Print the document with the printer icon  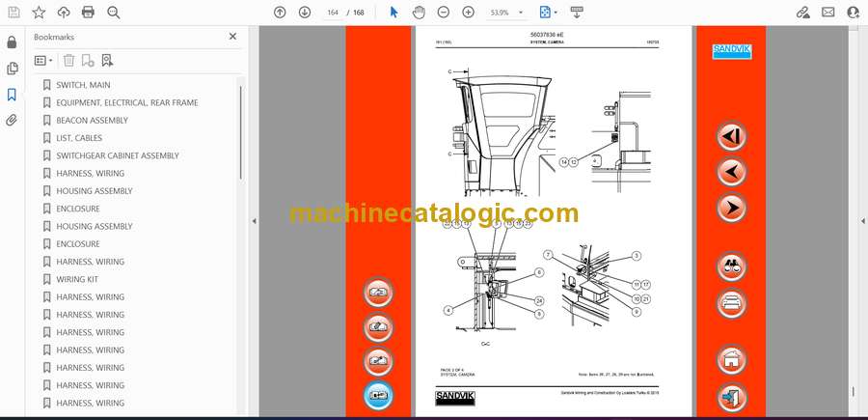tap(88, 13)
